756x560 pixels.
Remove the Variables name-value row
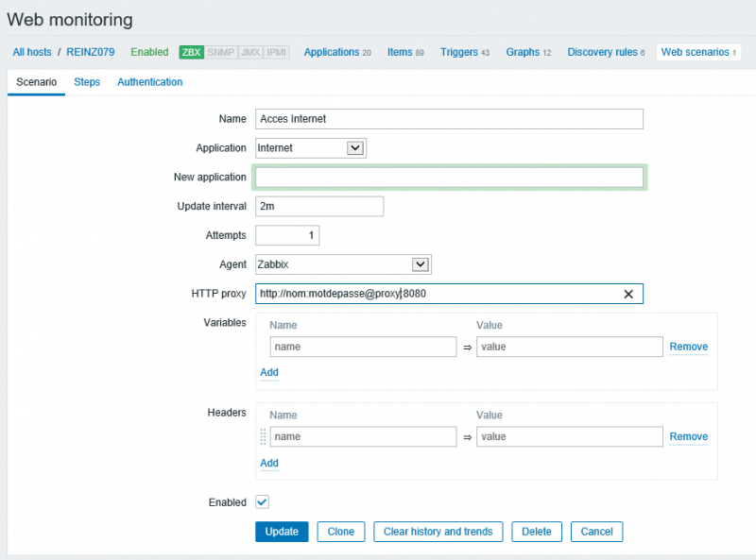688,347
